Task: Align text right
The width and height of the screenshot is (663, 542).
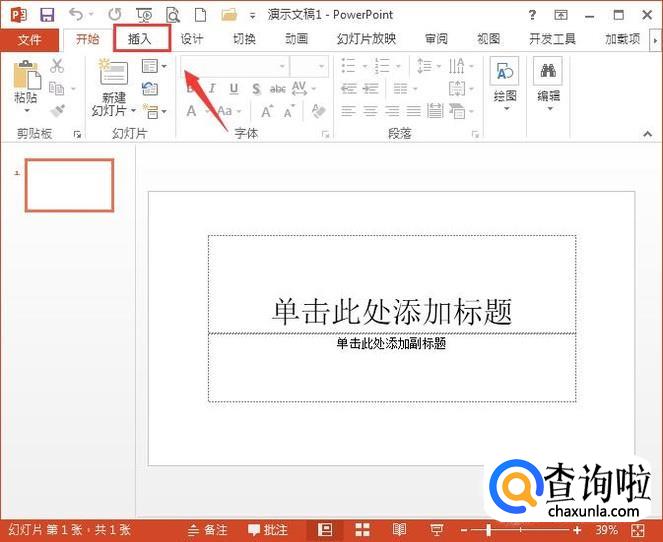Action: [392, 112]
